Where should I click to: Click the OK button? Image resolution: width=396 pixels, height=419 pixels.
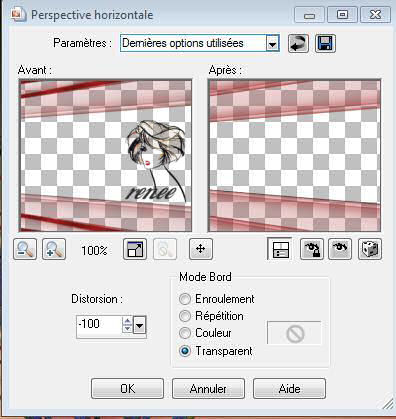(127, 388)
